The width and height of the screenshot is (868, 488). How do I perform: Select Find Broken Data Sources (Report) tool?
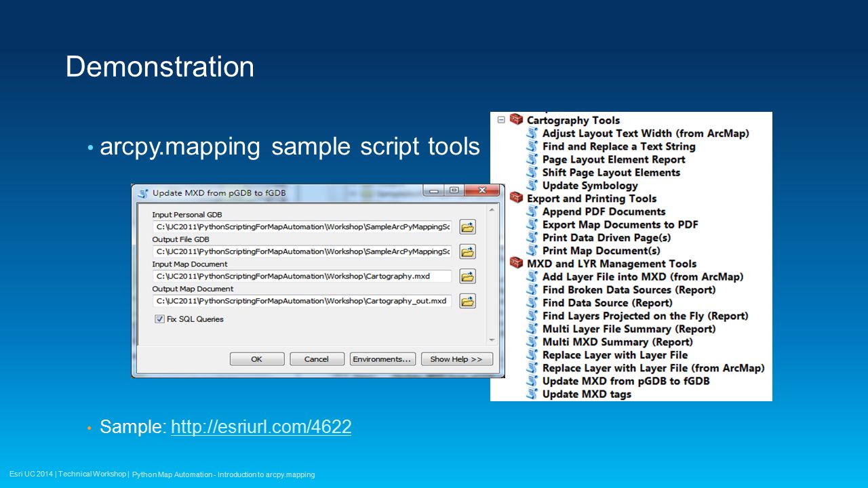629,289
